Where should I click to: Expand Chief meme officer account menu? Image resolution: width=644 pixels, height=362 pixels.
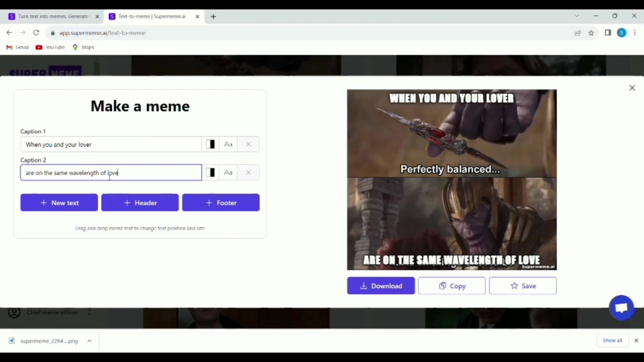[x=89, y=312]
